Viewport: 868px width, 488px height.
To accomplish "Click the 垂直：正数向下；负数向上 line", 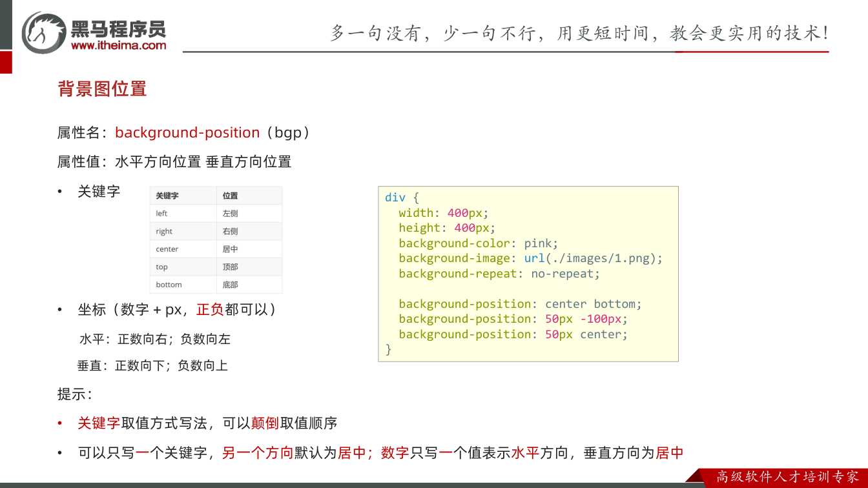I will [152, 366].
